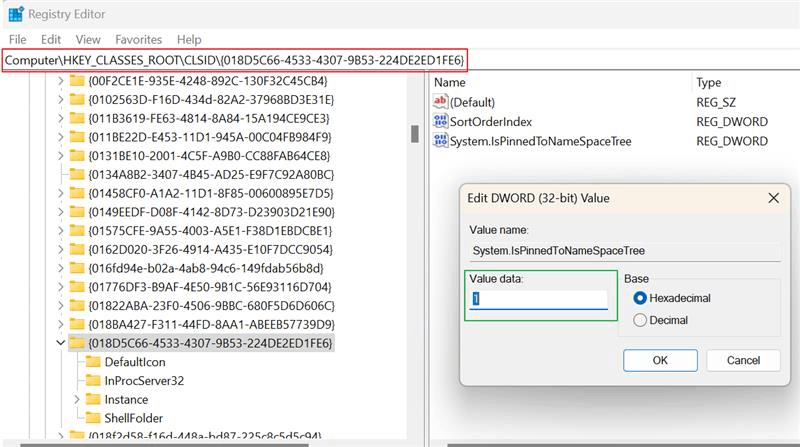
Task: Open the Edit menu
Action: tap(51, 39)
